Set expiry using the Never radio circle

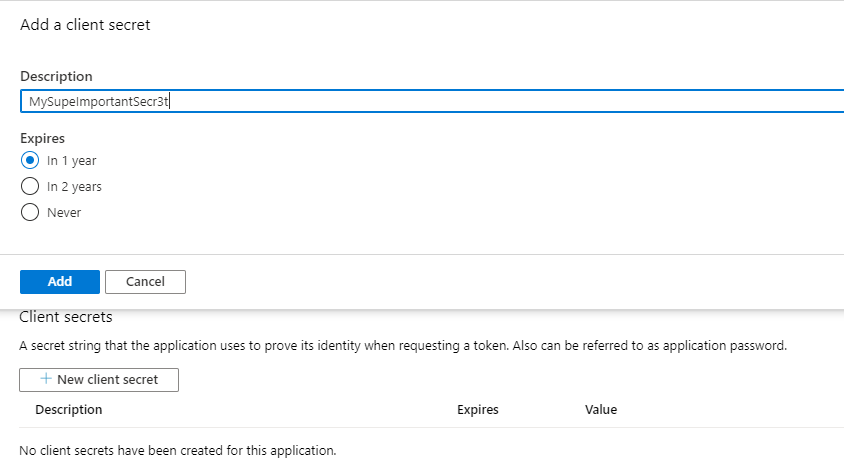30,212
